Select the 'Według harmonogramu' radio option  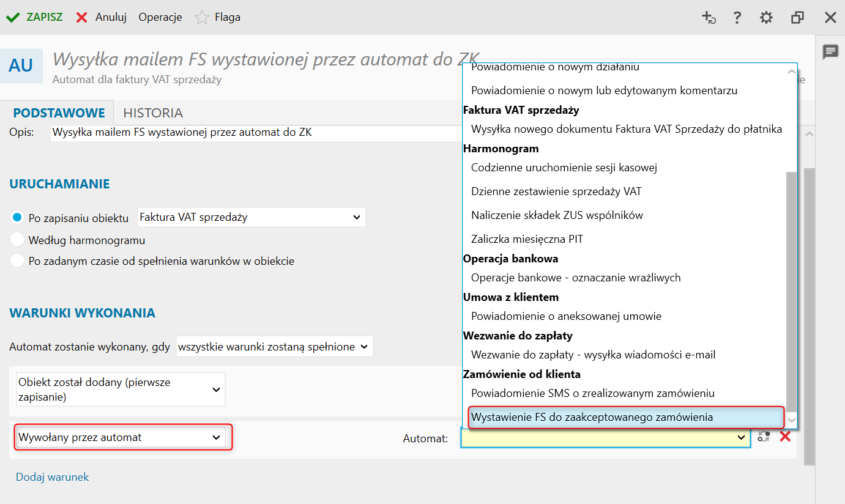tap(18, 240)
